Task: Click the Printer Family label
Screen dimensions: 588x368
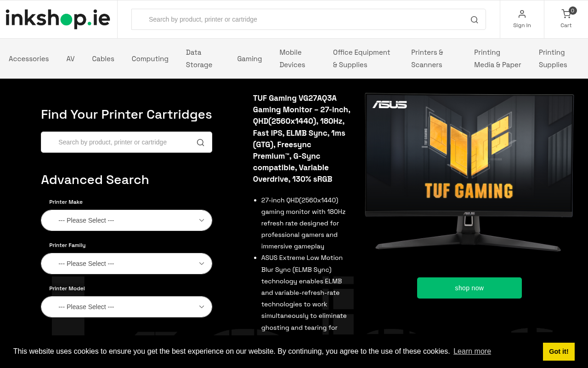Action: (68, 245)
